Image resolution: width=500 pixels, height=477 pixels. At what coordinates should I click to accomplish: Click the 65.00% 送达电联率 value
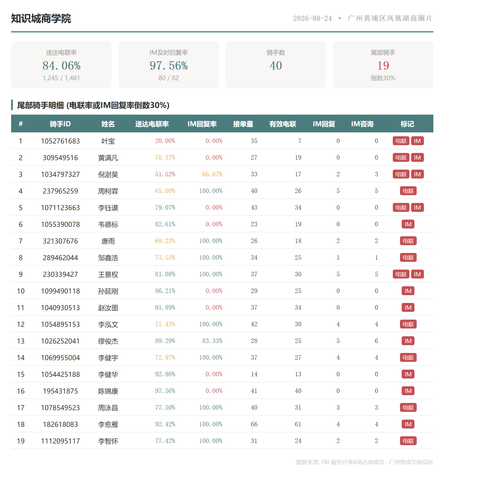[x=165, y=191]
